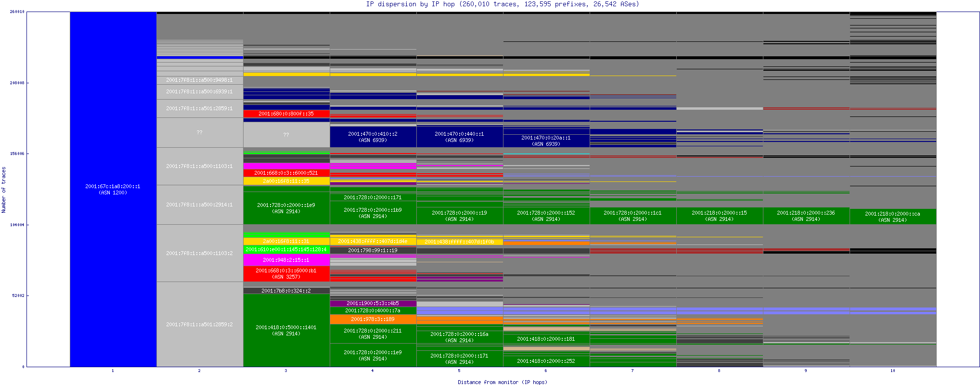980x385 pixels.
Task: Click the orange 2001:978:3::189 block
Action: 373,319
